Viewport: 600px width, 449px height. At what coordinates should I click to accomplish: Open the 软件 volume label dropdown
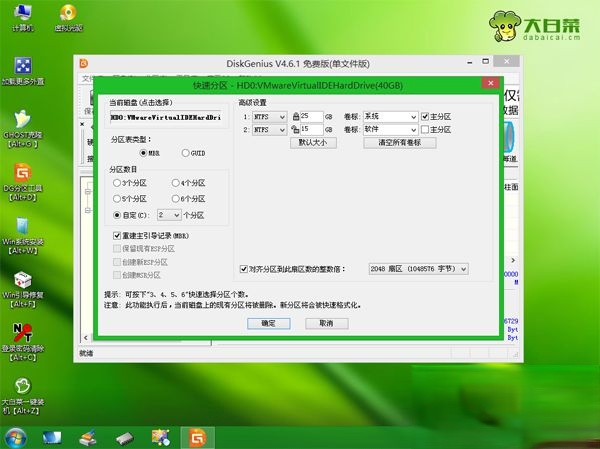[x=390, y=130]
